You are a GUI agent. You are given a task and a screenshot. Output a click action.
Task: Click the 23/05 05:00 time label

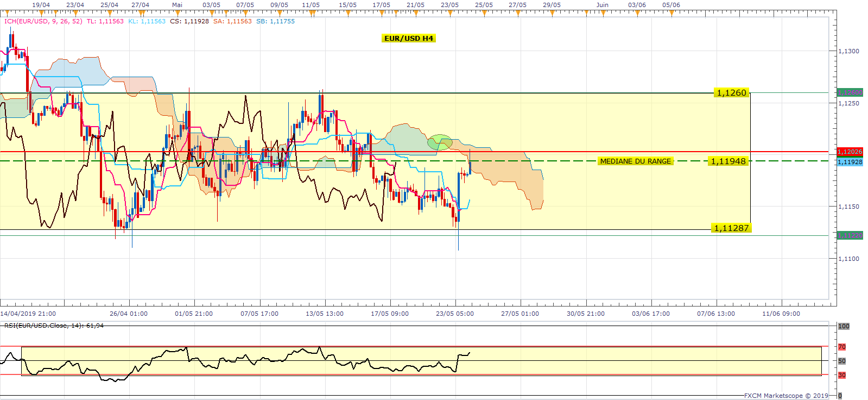455,314
